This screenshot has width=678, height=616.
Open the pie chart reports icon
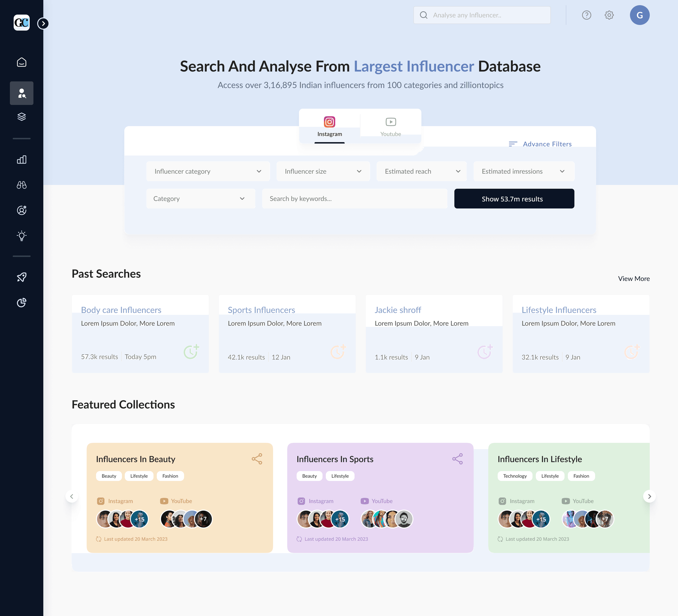21,302
